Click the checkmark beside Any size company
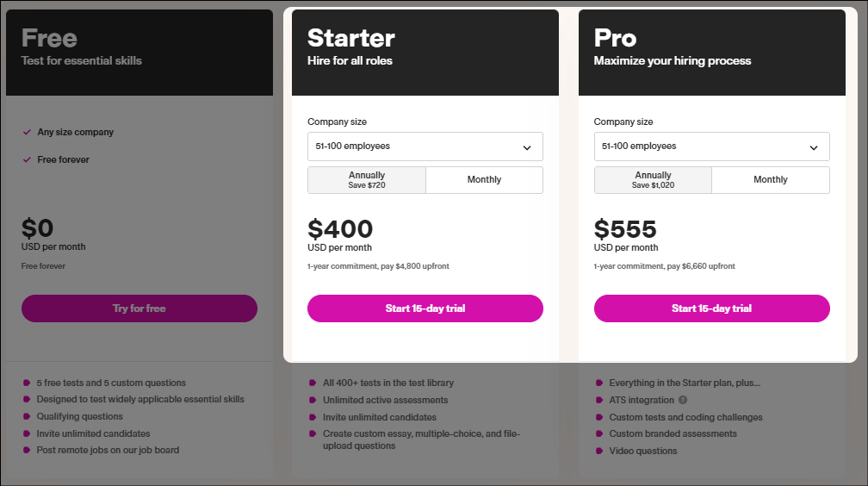The width and height of the screenshot is (868, 486). pos(27,133)
